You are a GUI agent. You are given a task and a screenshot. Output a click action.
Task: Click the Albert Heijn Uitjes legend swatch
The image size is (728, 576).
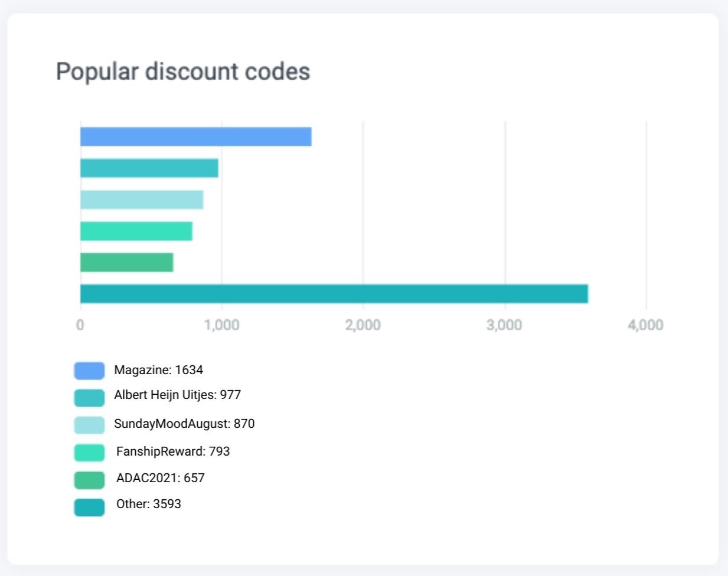pos(89,398)
